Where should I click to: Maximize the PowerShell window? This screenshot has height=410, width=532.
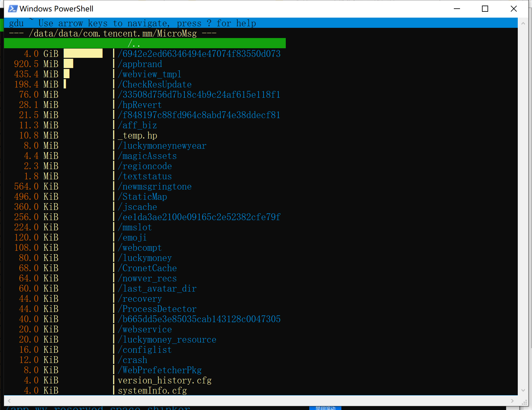click(485, 9)
